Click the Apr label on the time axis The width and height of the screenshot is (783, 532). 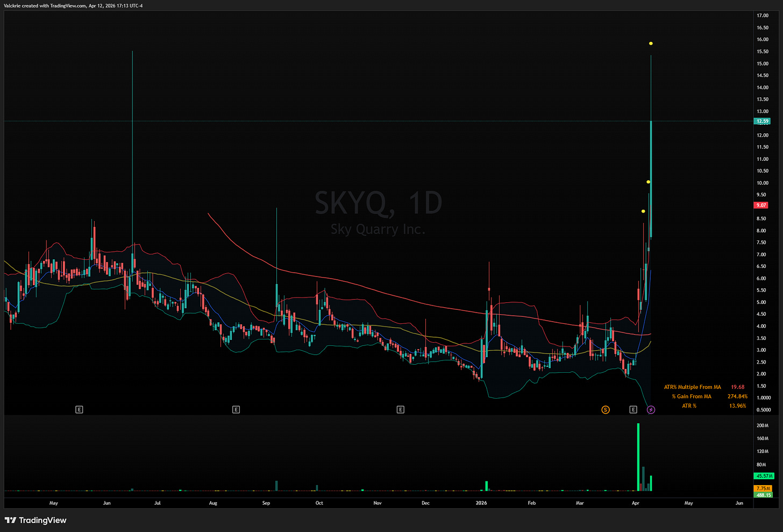pos(636,503)
